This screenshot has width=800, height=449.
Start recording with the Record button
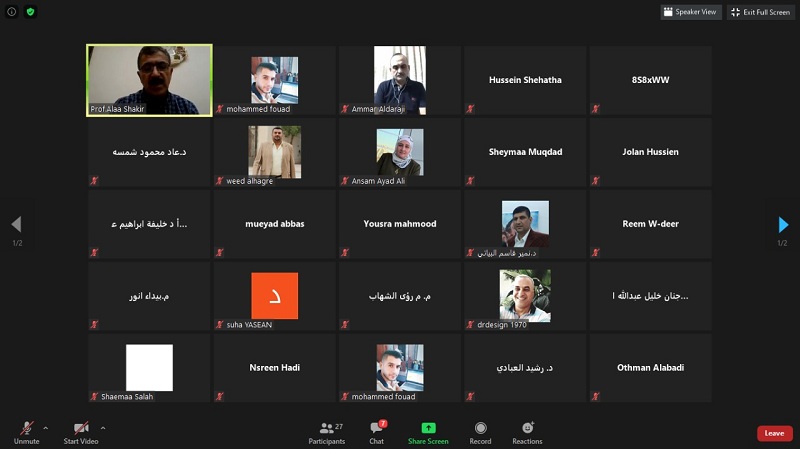click(x=480, y=433)
